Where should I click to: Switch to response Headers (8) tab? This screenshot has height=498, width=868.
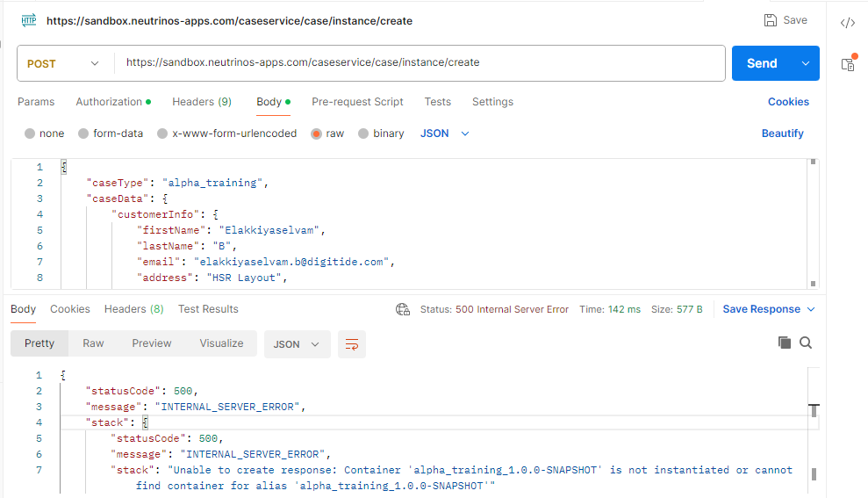[134, 309]
